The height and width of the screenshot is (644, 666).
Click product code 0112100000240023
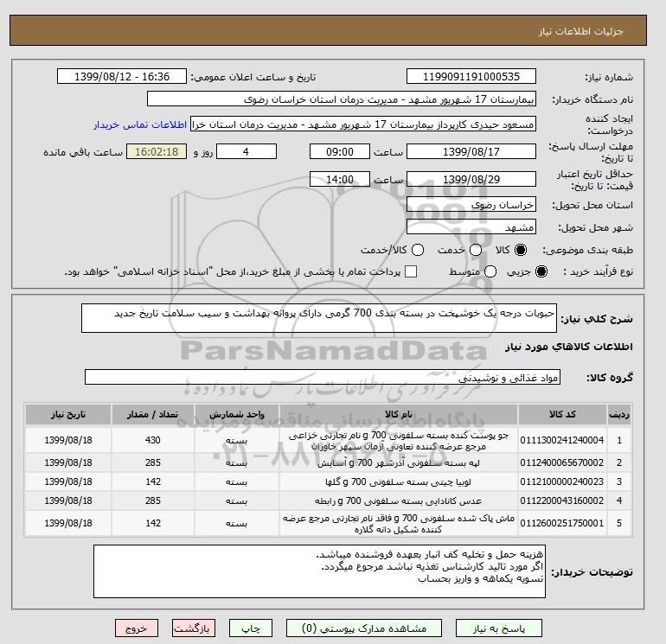coord(562,481)
